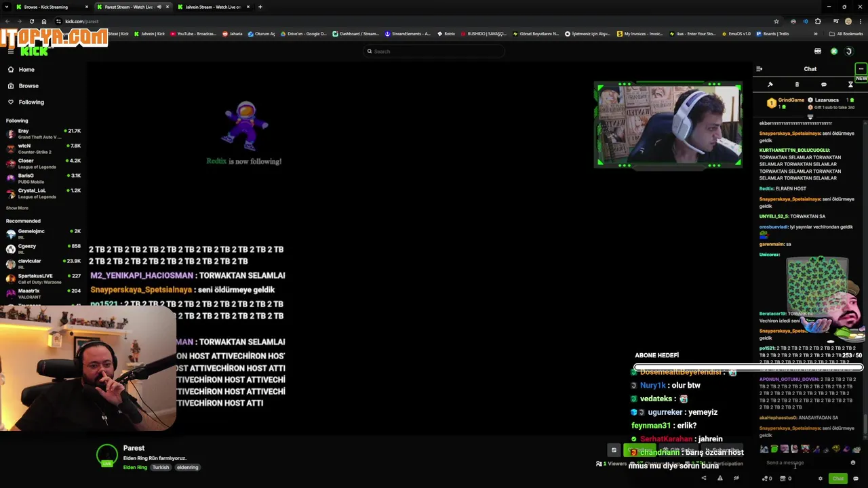Click the hourglass slow-mode icon
868x488 pixels.
(x=850, y=85)
